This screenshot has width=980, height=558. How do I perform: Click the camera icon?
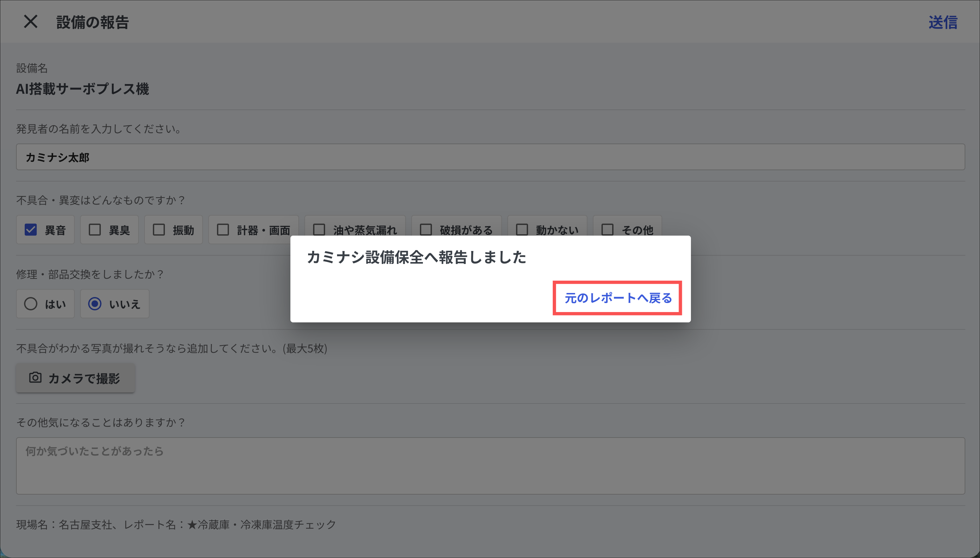35,378
